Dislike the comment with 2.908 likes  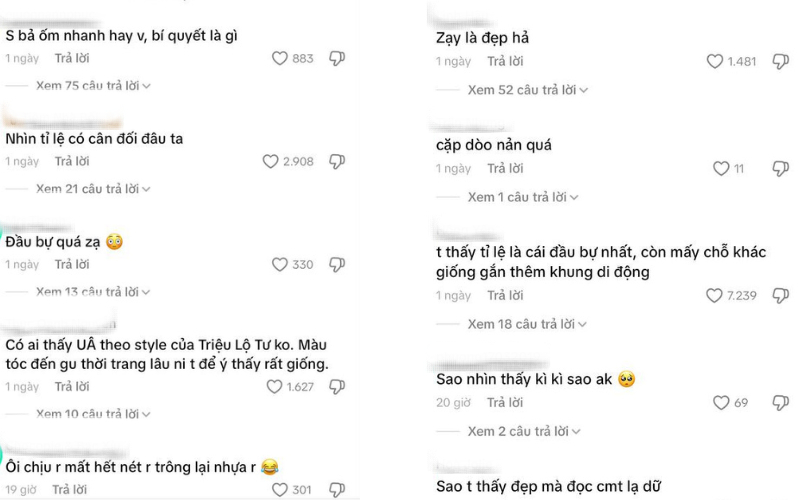[x=337, y=161]
